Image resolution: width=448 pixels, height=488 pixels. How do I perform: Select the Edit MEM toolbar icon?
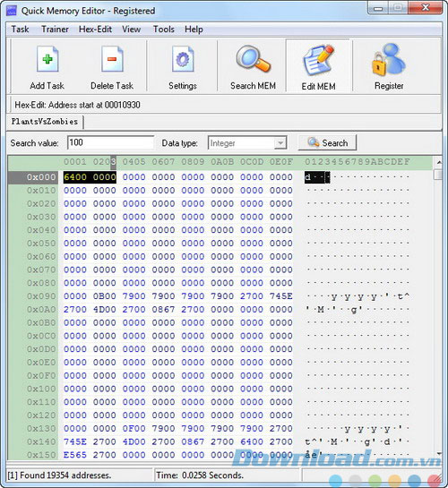pyautogui.click(x=318, y=60)
